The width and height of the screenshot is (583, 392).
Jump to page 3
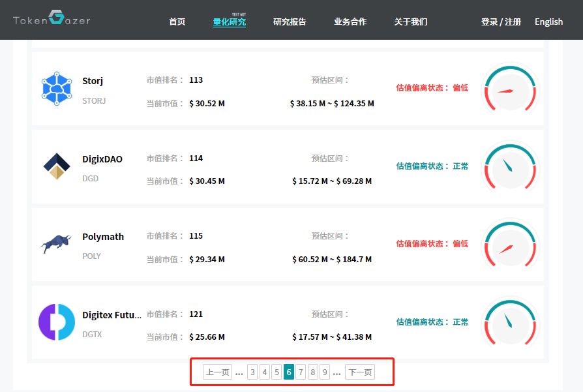pyautogui.click(x=252, y=372)
